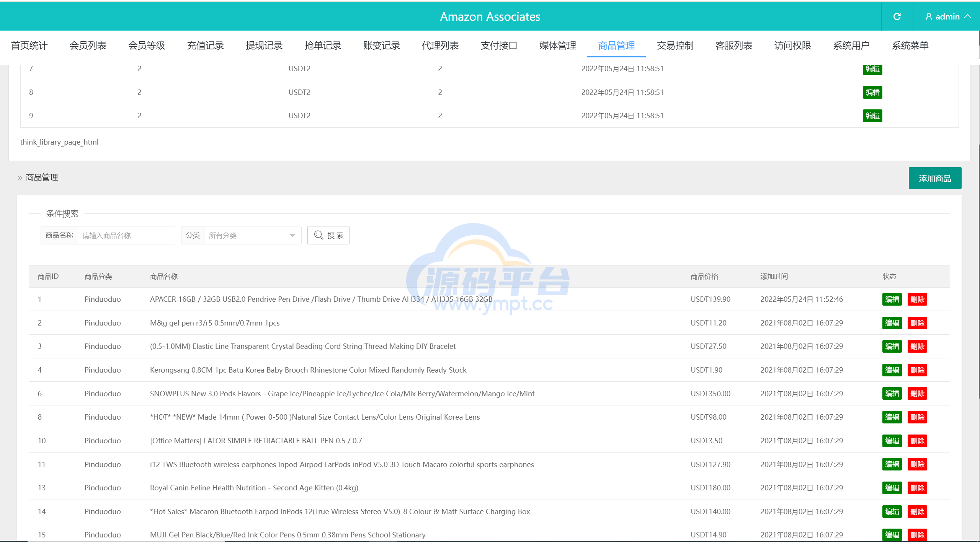Open the admin user menu
The image size is (980, 542).
(948, 16)
